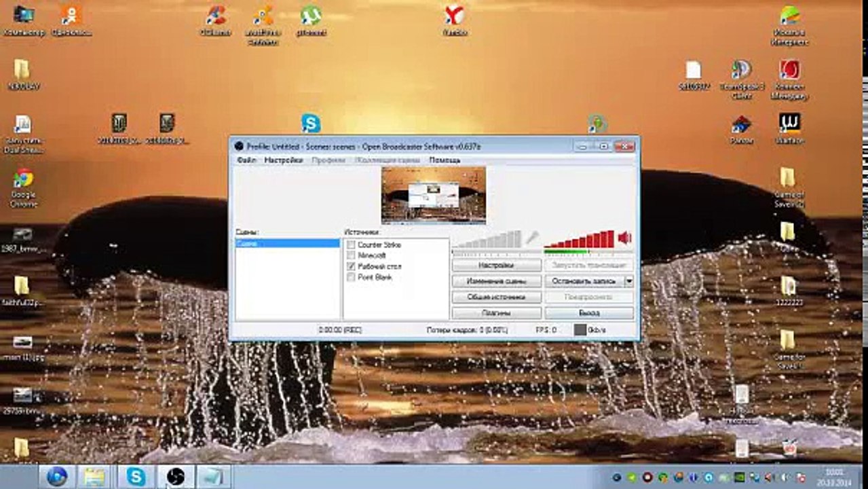Image resolution: width=868 pixels, height=489 pixels.
Task: Expand the arrow next to Остановить запись
Action: 629,280
